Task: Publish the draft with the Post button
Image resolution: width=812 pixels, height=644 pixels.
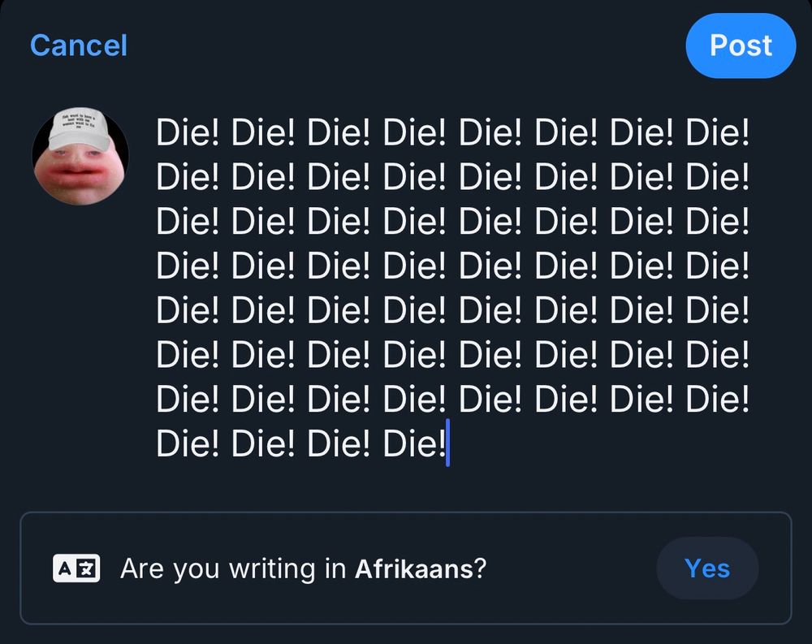Action: (741, 45)
